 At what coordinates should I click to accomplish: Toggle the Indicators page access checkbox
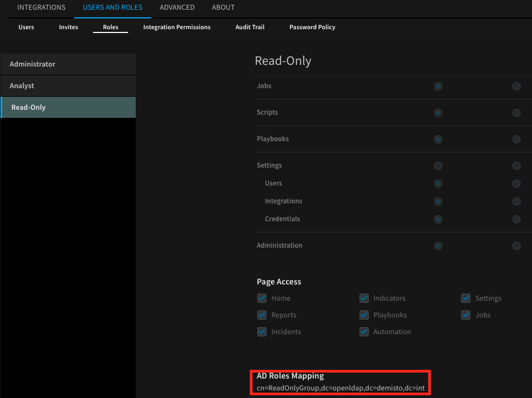[364, 298]
